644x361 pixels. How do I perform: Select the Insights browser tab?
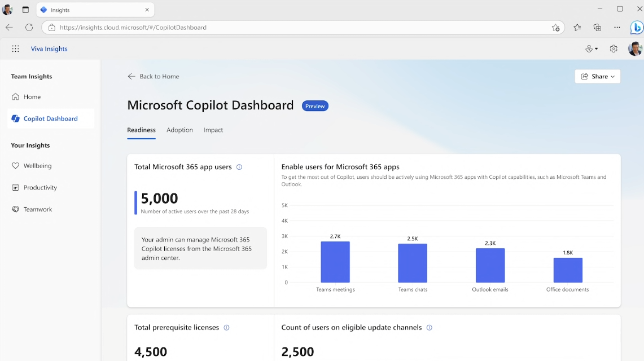click(95, 10)
